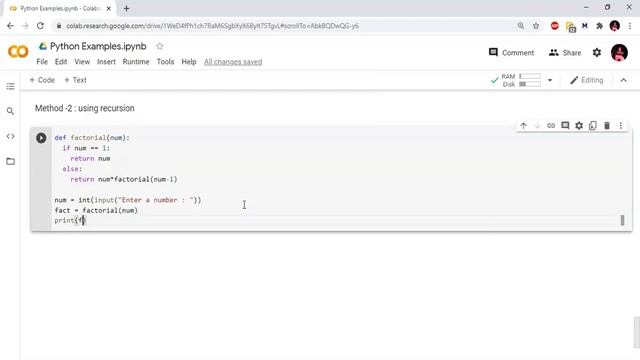Run the factorial code cell
The width and height of the screenshot is (640, 360).
click(x=41, y=138)
